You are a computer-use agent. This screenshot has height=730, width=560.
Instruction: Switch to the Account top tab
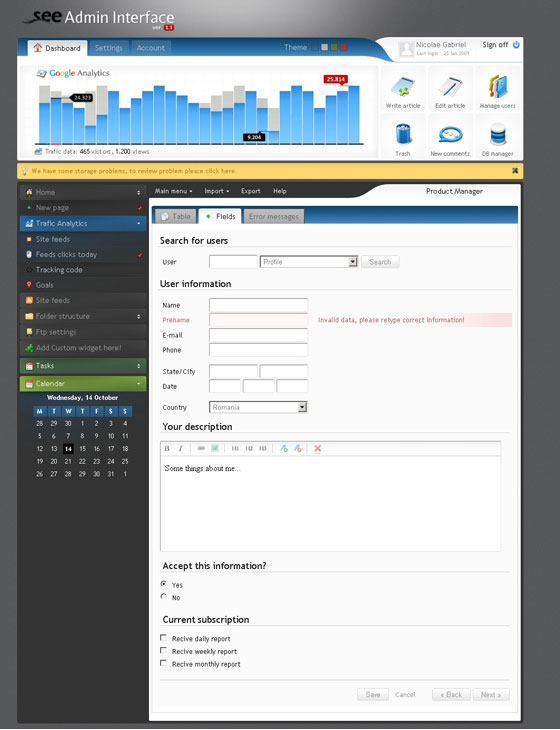click(x=150, y=48)
